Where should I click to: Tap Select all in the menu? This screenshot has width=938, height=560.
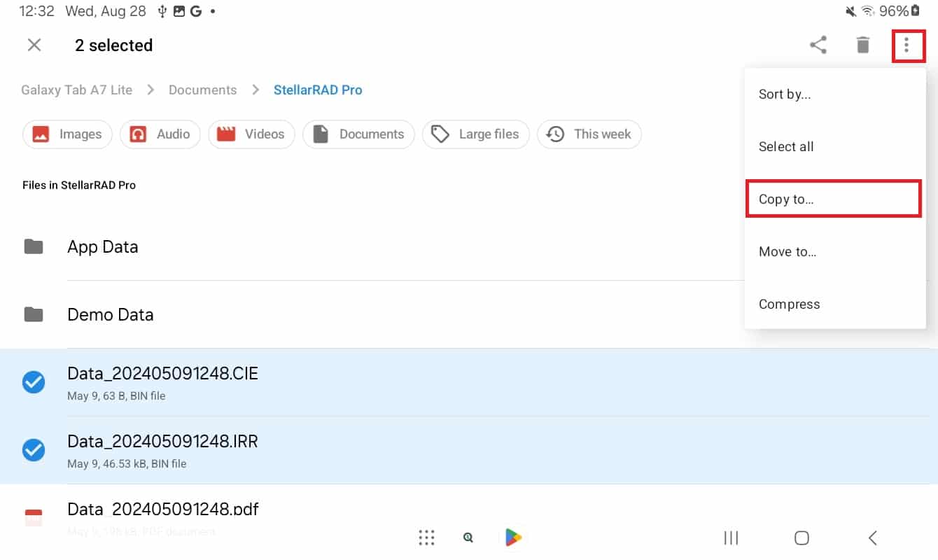click(786, 147)
